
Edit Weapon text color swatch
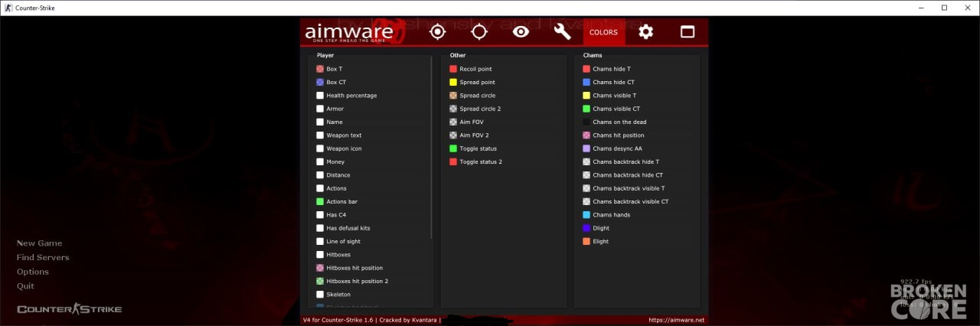(320, 135)
